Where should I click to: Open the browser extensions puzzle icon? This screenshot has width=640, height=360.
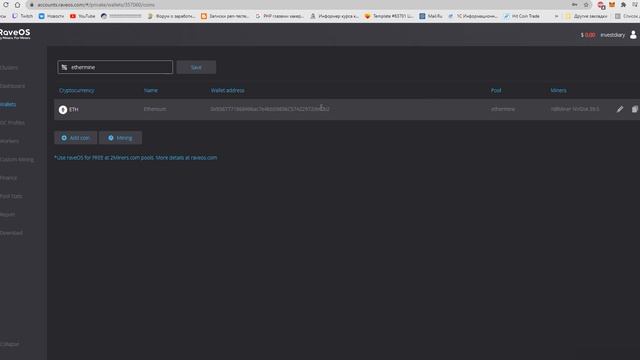click(x=623, y=4)
